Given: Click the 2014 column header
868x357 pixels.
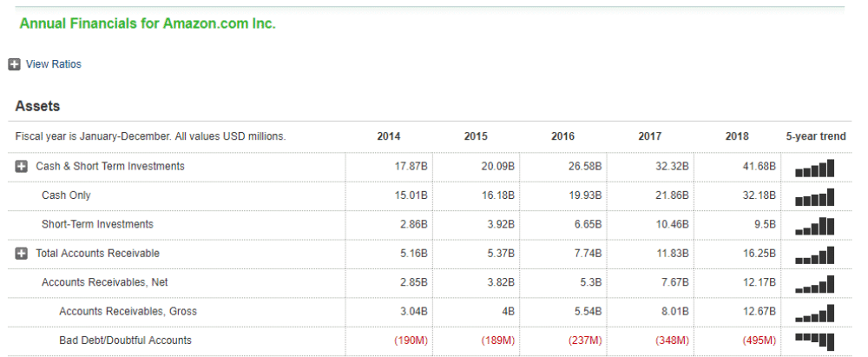Looking at the screenshot, I should [x=389, y=136].
